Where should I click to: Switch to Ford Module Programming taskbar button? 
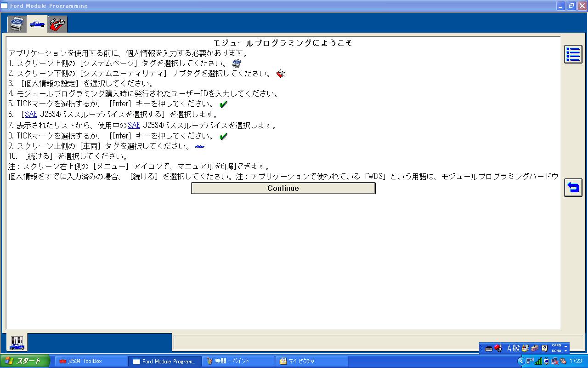click(164, 361)
